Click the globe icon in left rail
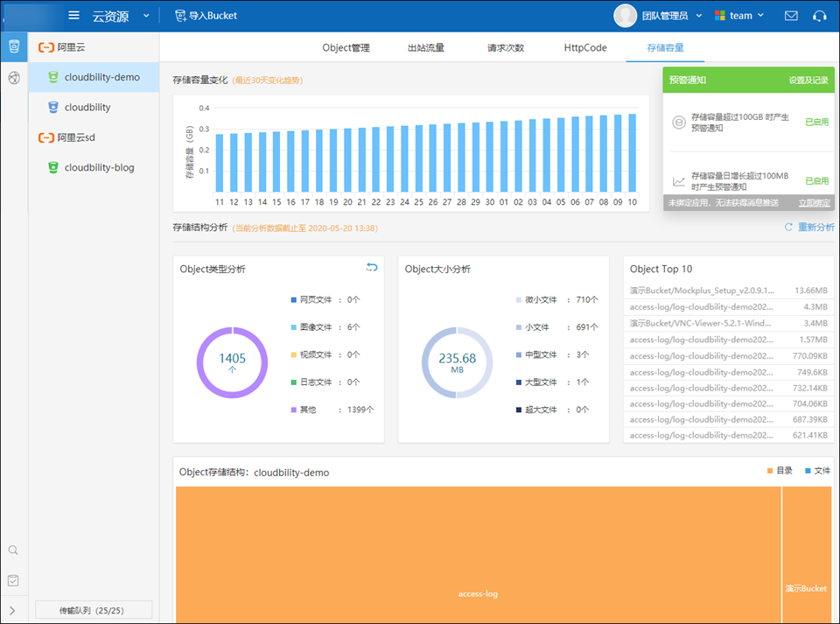Image resolution: width=840 pixels, height=624 pixels. (13, 78)
